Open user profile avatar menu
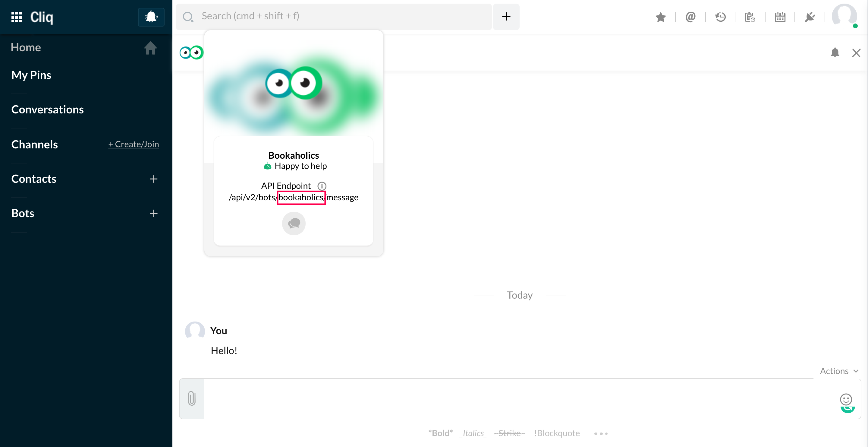This screenshot has height=447, width=868. [844, 15]
